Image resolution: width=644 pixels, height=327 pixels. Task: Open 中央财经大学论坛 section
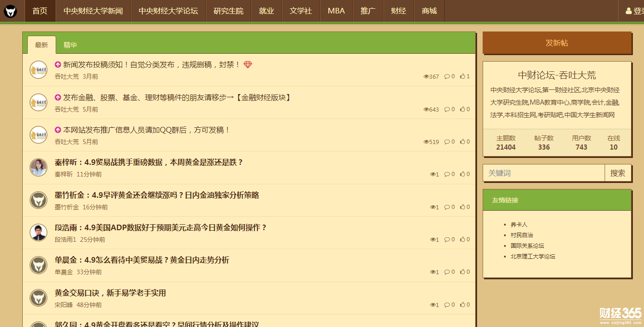pyautogui.click(x=168, y=11)
